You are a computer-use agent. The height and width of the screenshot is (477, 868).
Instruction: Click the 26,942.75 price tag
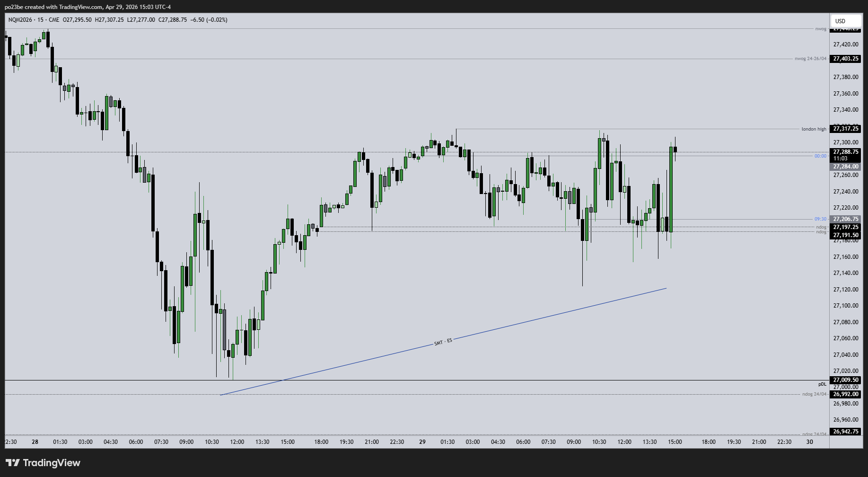point(846,432)
